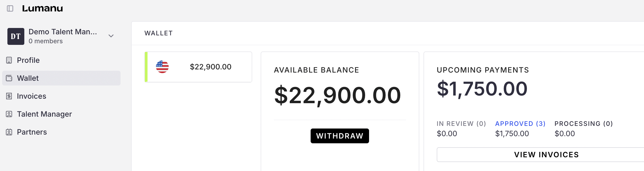The width and height of the screenshot is (644, 171).
Task: Open the Profile menu item
Action: (x=28, y=60)
